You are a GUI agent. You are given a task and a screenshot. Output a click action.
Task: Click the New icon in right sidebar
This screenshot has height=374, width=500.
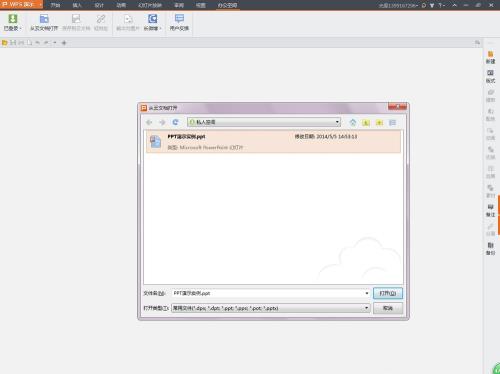[490, 57]
